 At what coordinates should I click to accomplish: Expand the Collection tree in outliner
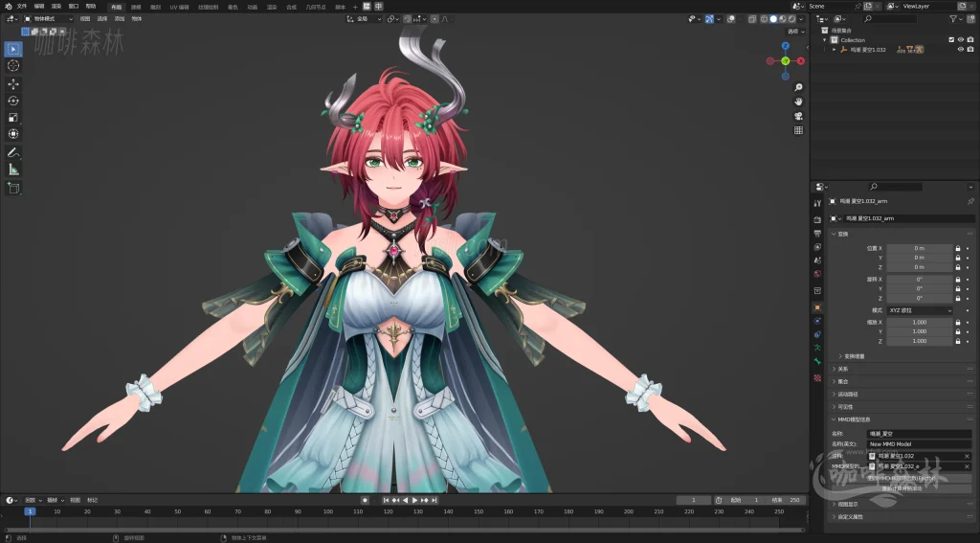824,39
